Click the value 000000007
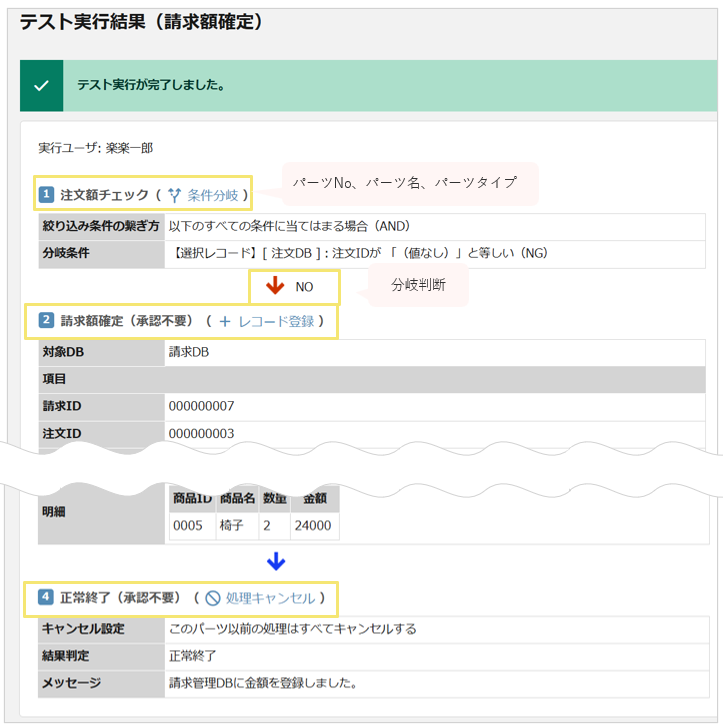The image size is (723, 727). pyautogui.click(x=201, y=407)
